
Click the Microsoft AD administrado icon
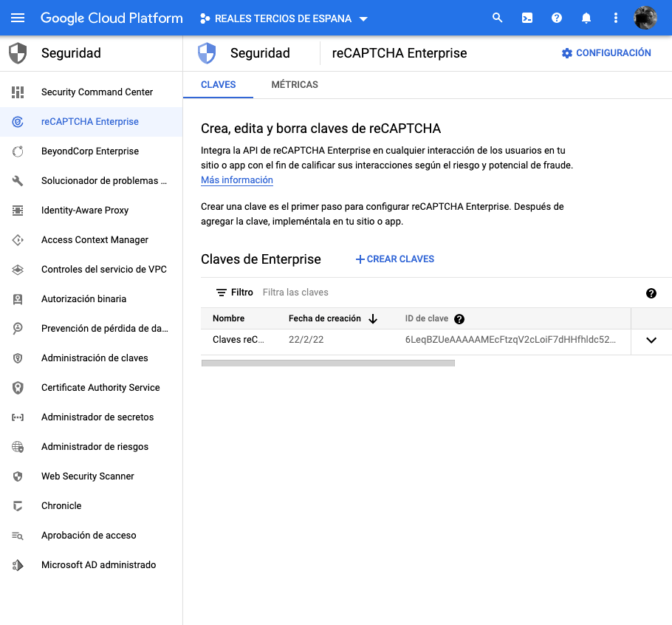(x=18, y=565)
